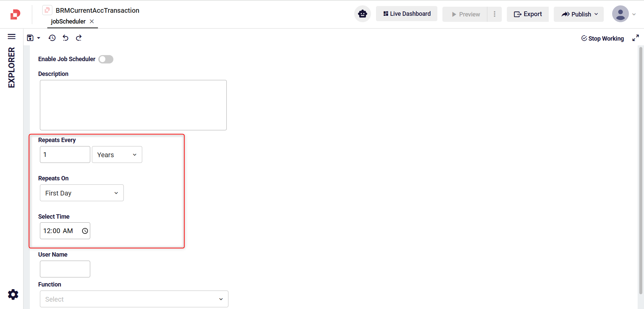
Task: Expand the Function select dropdown
Action: pyautogui.click(x=134, y=299)
